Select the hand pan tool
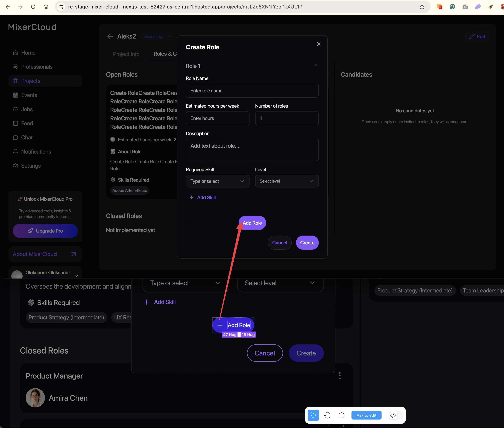The height and width of the screenshot is (428, 504). [327, 415]
